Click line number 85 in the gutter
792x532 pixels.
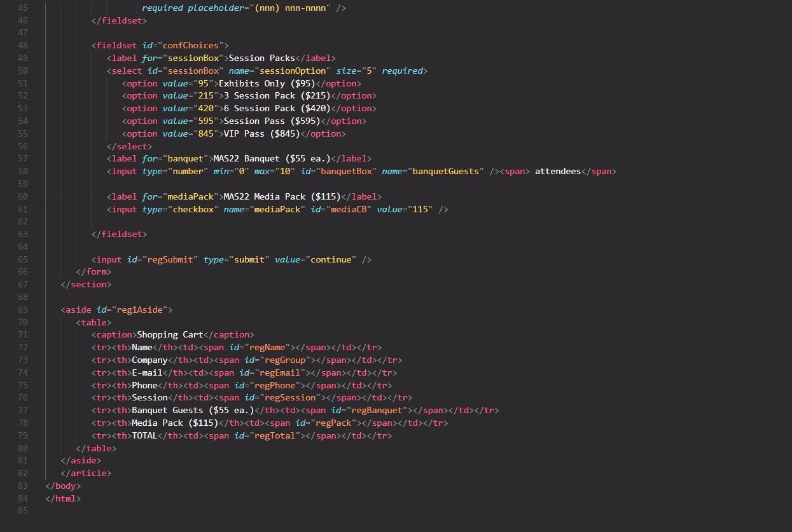tap(23, 511)
